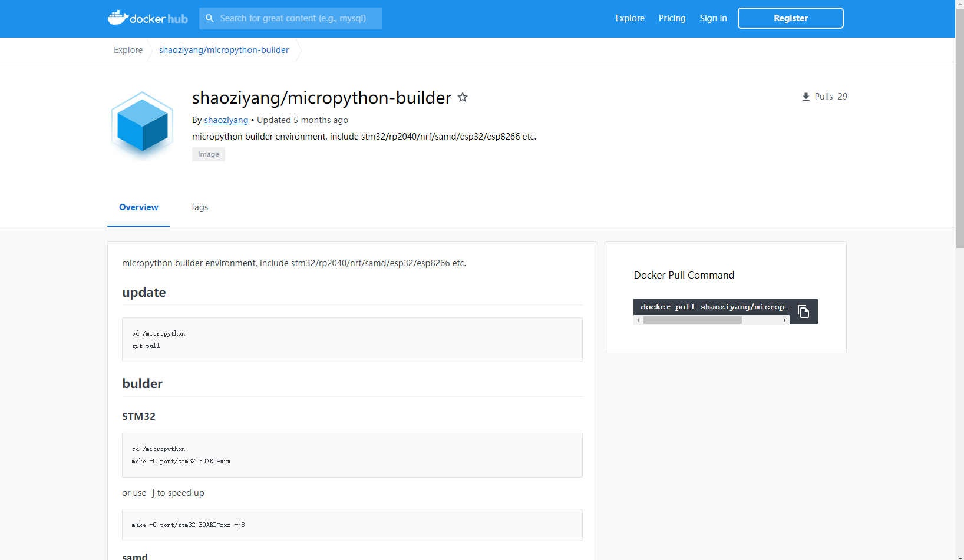Click the search magnifier icon

(x=210, y=18)
